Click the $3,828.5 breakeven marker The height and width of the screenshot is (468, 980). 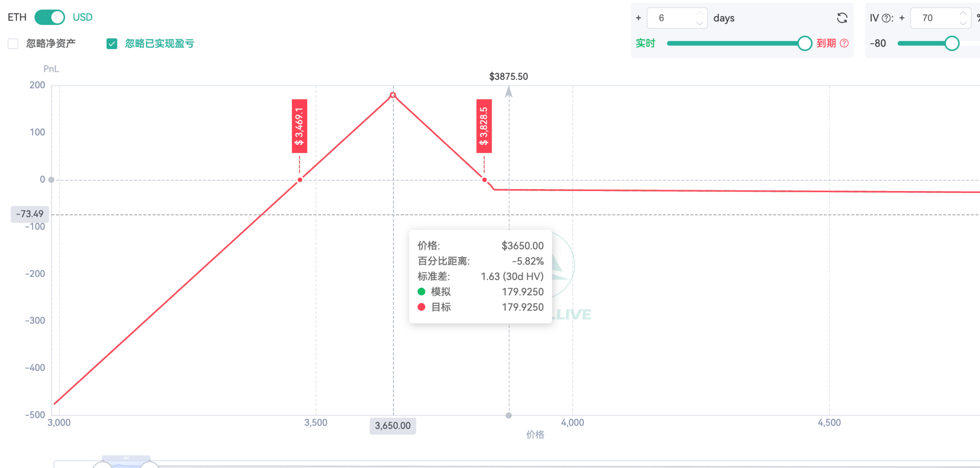pos(484,126)
